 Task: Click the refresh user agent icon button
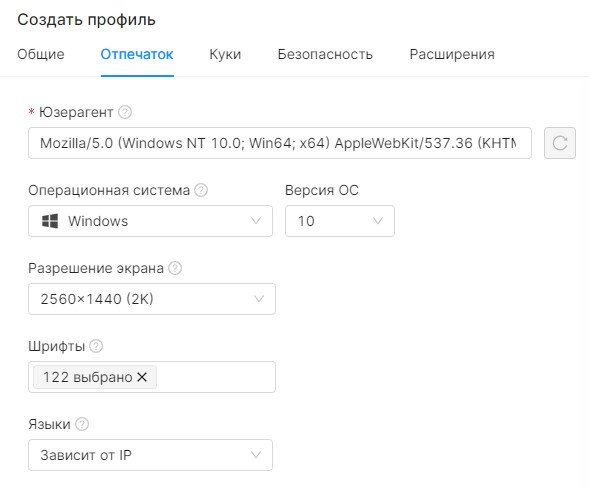[560, 143]
